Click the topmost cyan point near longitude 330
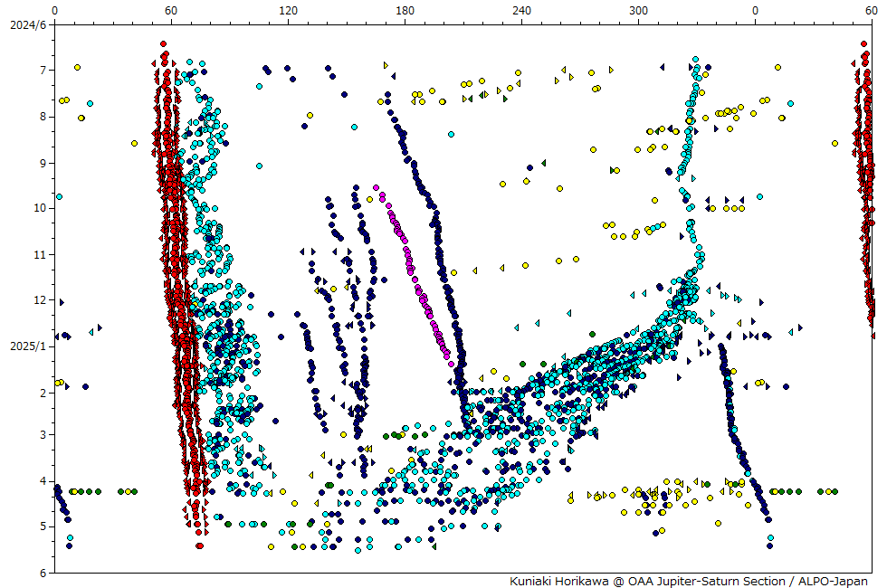Viewport: 887px width, 588px height. point(695,60)
